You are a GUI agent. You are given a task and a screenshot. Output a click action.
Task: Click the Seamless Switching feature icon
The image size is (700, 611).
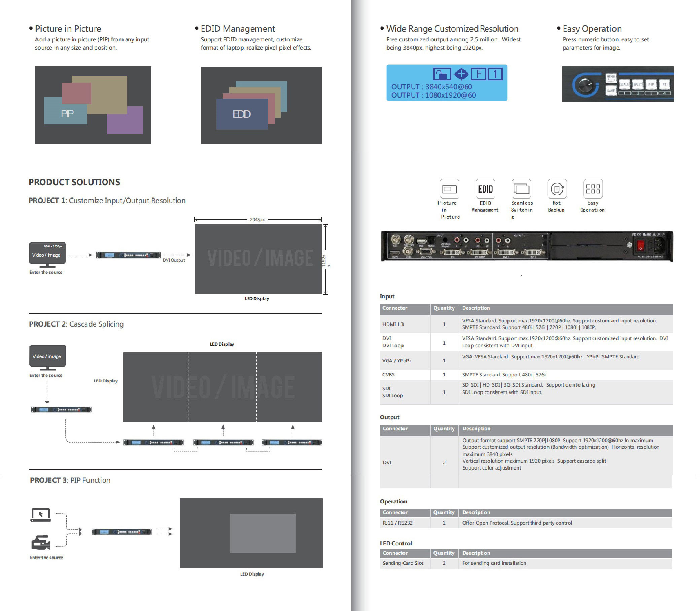pyautogui.click(x=521, y=188)
